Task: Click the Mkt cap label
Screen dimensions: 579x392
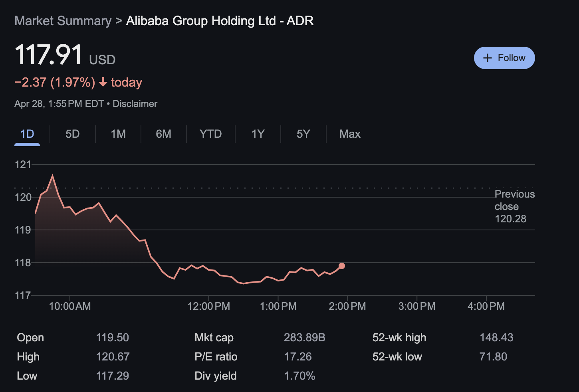Action: click(214, 338)
